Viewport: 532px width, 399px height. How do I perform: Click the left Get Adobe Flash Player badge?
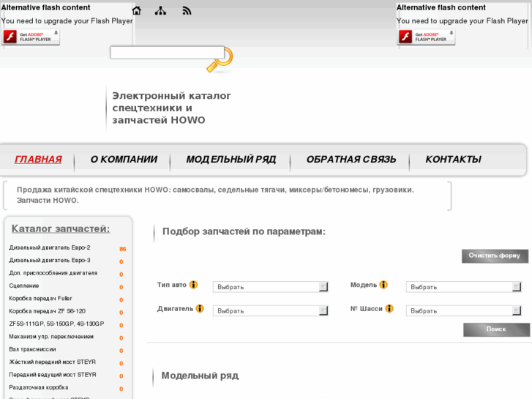tap(31, 37)
